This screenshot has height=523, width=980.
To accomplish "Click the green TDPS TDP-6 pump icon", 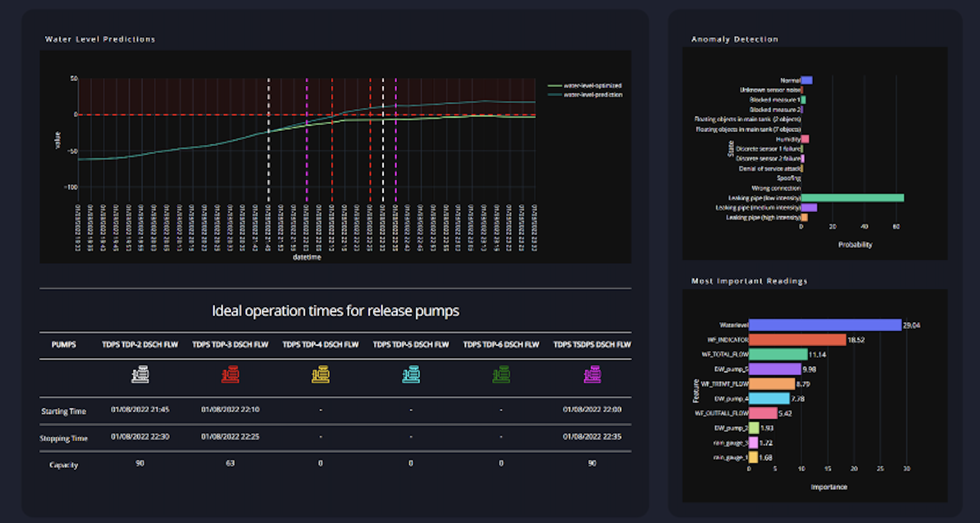I will 501,374.
